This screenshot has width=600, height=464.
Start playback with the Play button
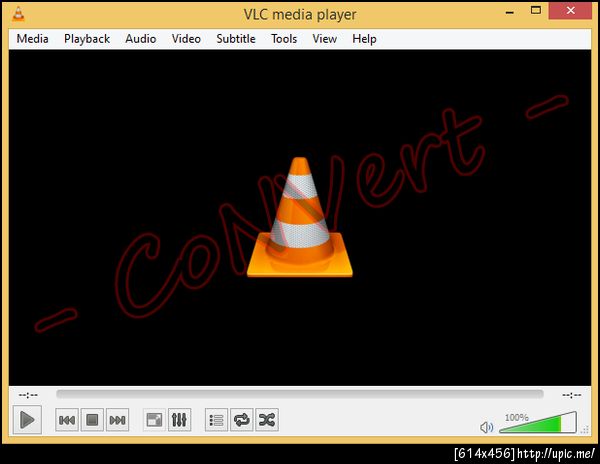pyautogui.click(x=27, y=420)
